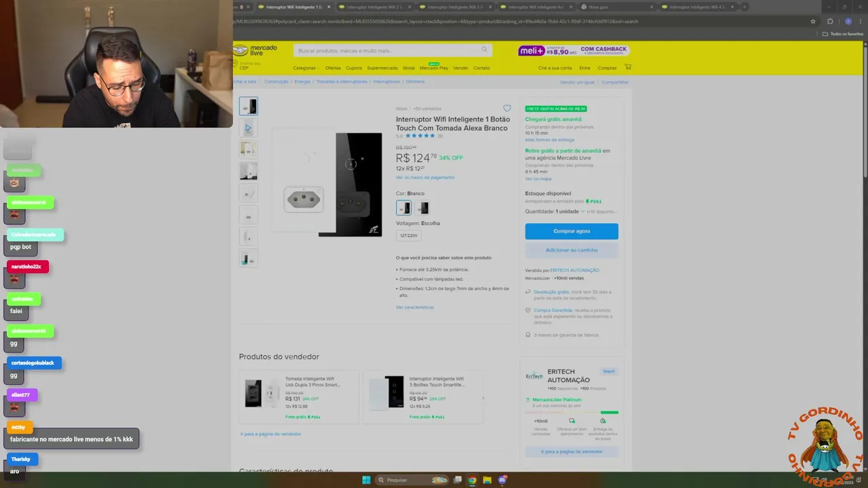The width and height of the screenshot is (868, 488).
Task: Open the Ofertas menu item
Action: tap(333, 68)
